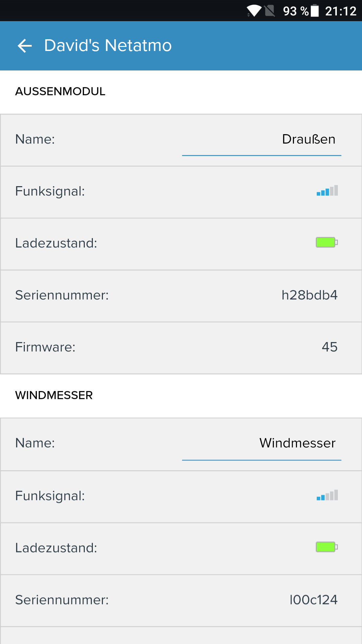Tap the Aussenmodul Funksignal label
The width and height of the screenshot is (362, 644).
click(50, 191)
